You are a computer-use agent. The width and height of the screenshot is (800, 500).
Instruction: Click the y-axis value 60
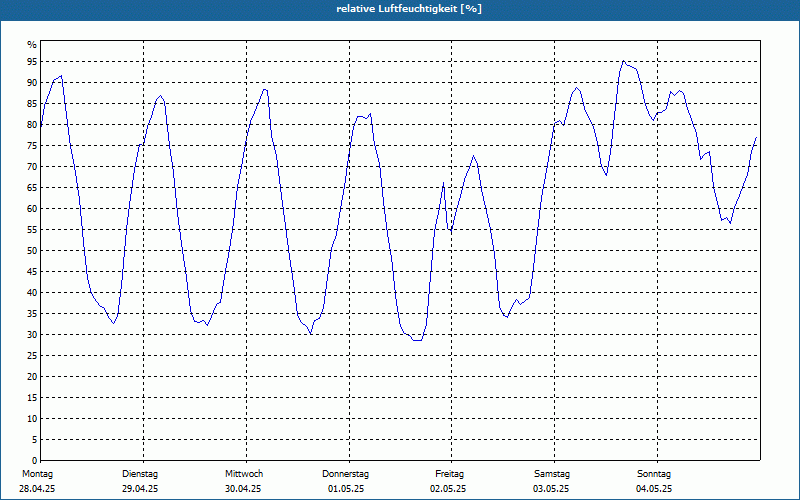pos(32,209)
